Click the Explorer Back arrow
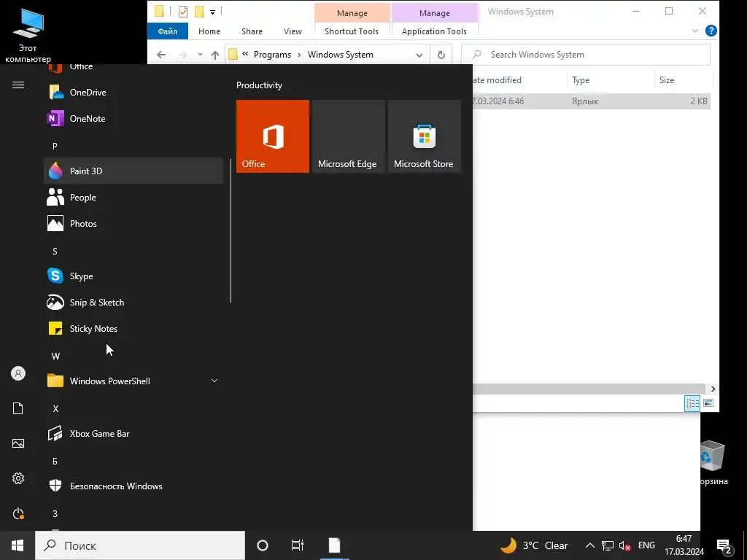 point(161,55)
